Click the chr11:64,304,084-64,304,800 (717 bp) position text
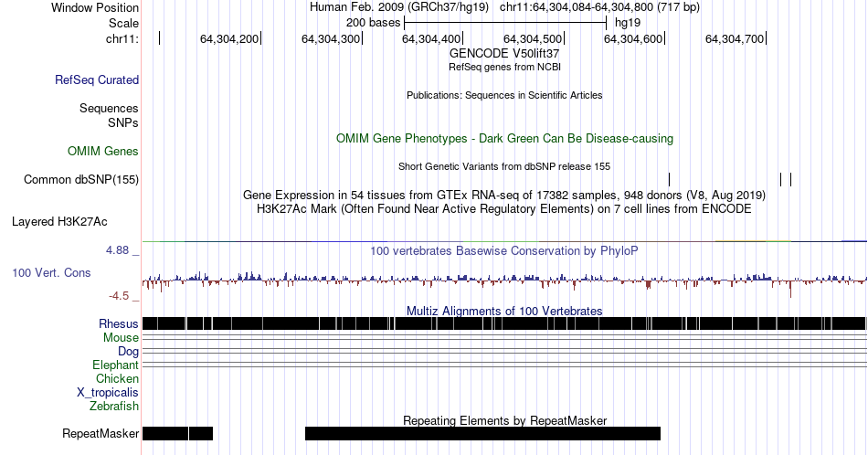The width and height of the screenshot is (868, 455). pos(599,7)
